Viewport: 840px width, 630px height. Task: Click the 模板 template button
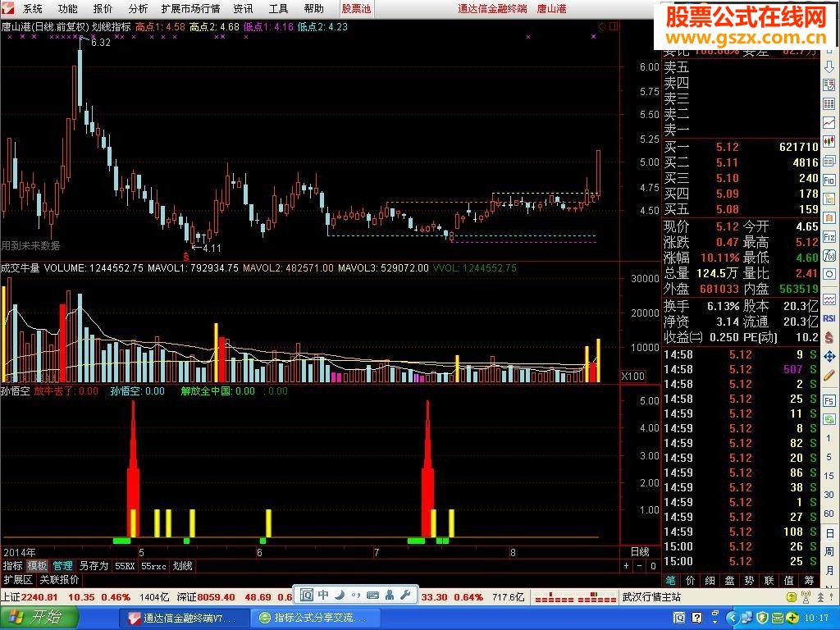(x=38, y=566)
